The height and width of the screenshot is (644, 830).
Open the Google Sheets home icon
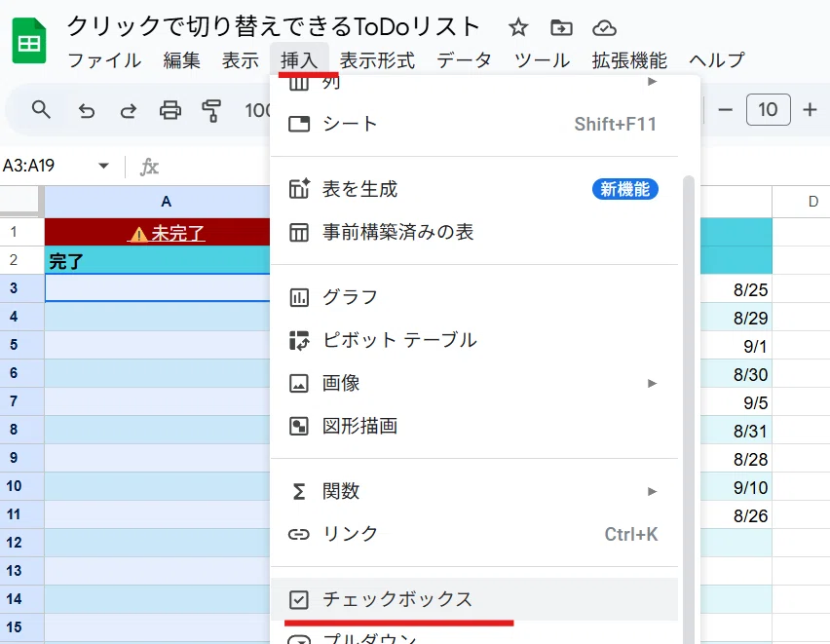click(29, 41)
